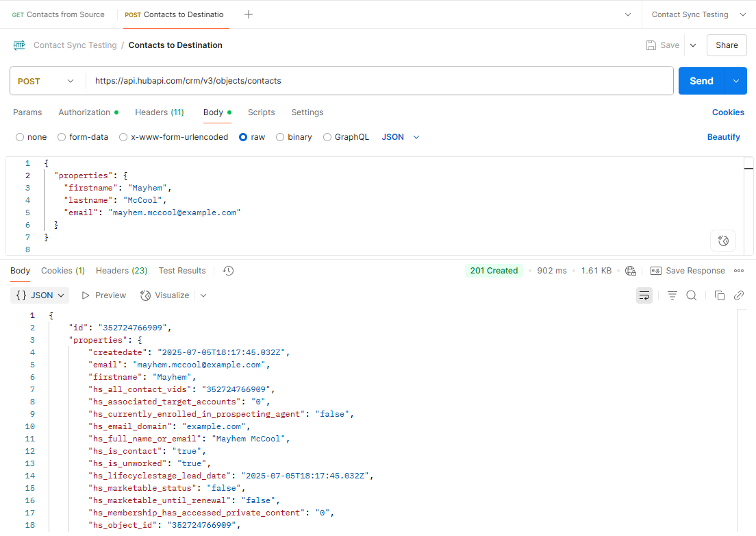Switch to the Headers (11) request tab
Image resolution: width=756 pixels, height=536 pixels.
click(159, 112)
